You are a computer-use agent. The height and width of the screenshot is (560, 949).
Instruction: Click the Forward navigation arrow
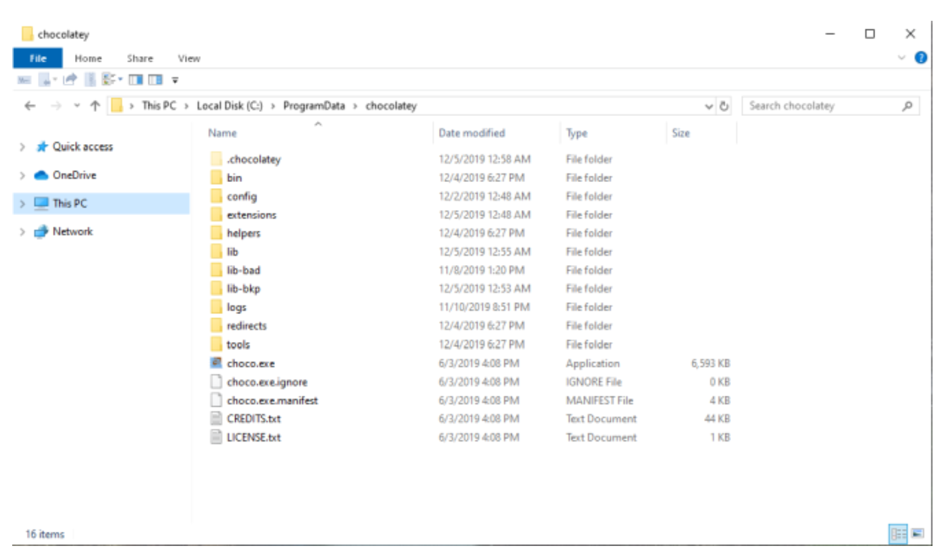coord(56,106)
